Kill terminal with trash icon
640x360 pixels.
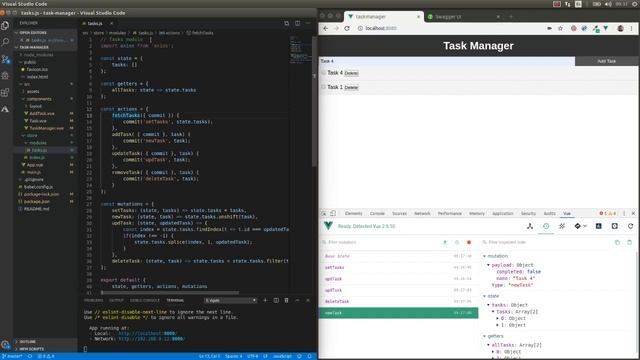287,300
